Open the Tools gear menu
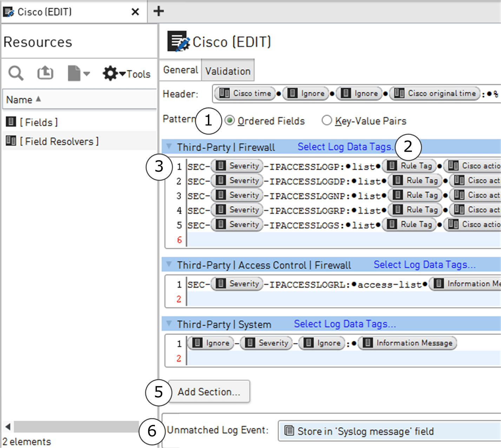The image size is (501, 448). tap(110, 73)
